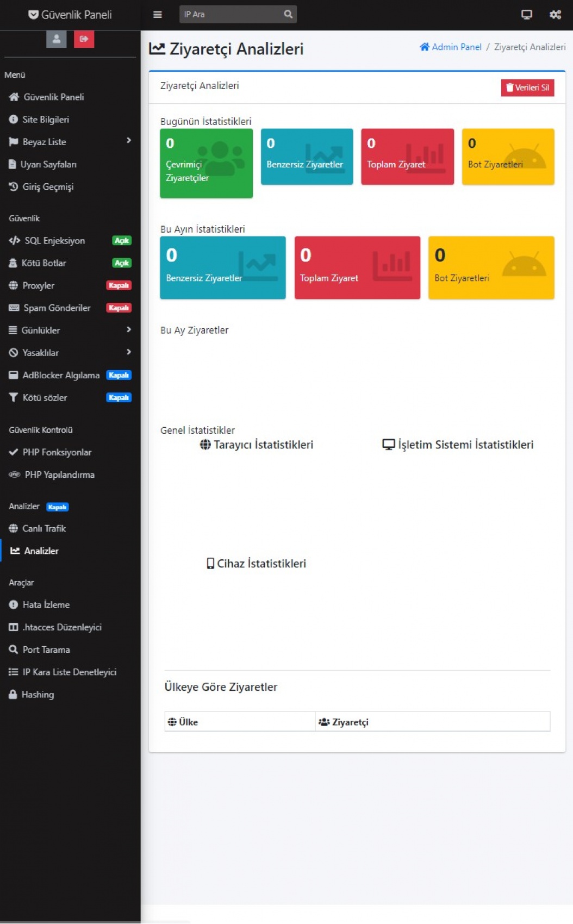Open Port Tarama tool

coord(70,650)
